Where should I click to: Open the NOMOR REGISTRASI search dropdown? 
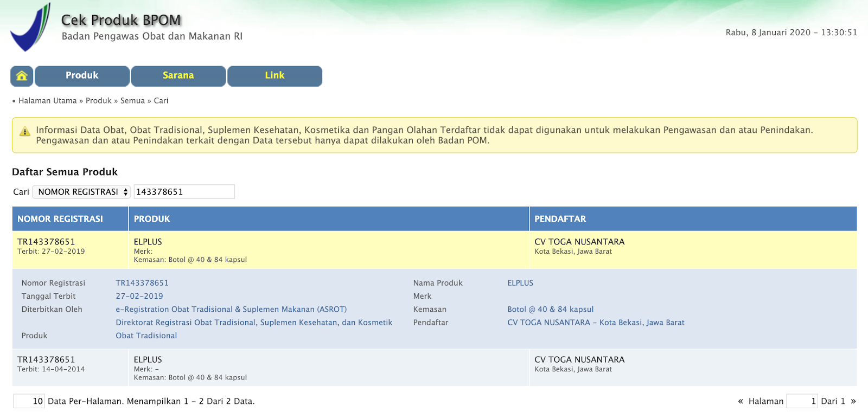81,192
